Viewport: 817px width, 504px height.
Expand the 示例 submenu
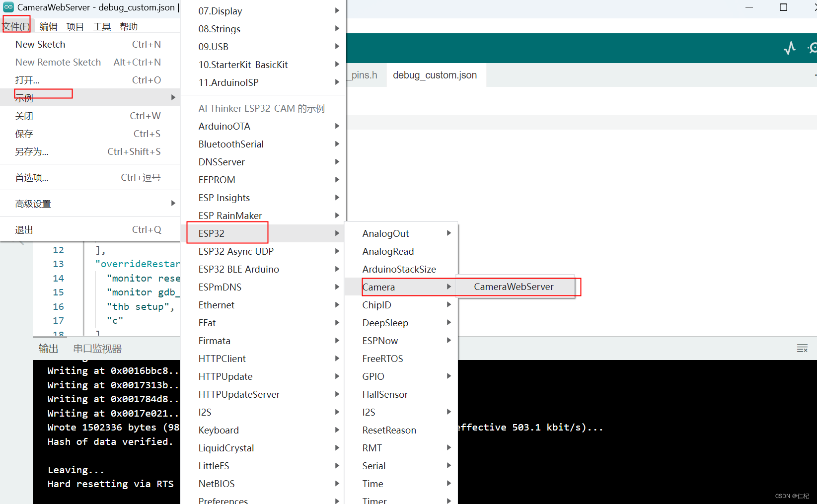tap(90, 97)
